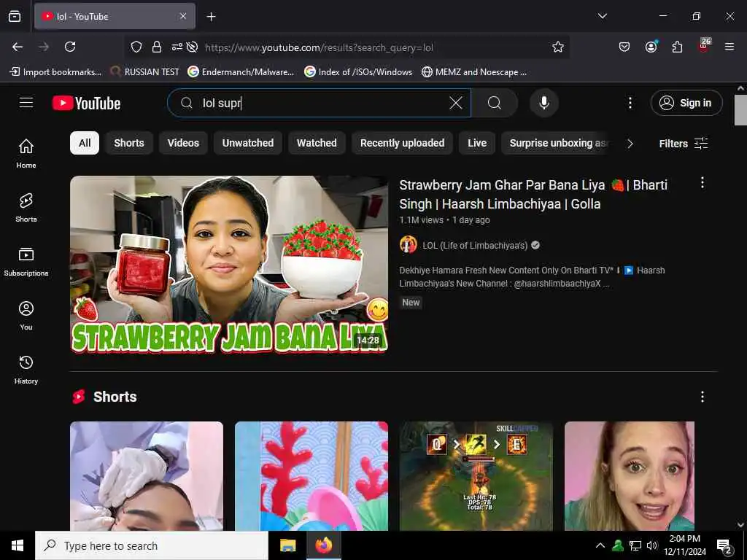Open the Extensions puzzle icon
Viewport: 747px width, 560px height.
(x=677, y=47)
